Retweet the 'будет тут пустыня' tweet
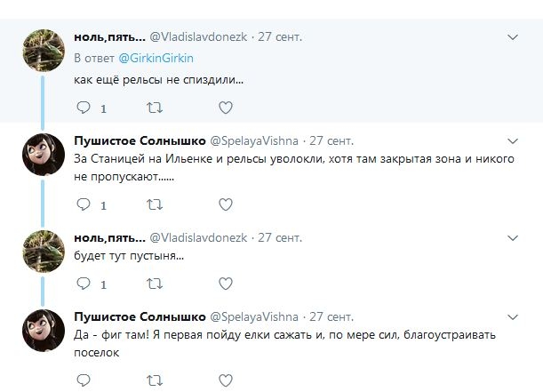 [154, 284]
